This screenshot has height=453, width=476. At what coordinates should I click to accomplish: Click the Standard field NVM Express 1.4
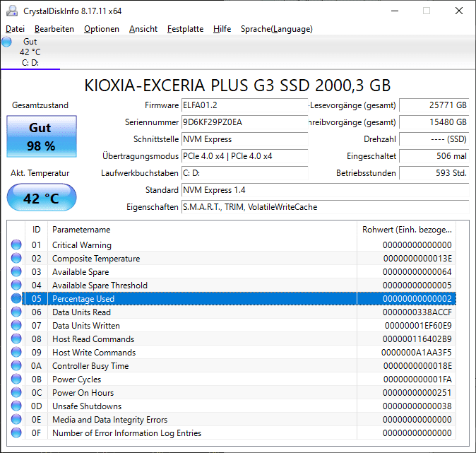click(326, 190)
